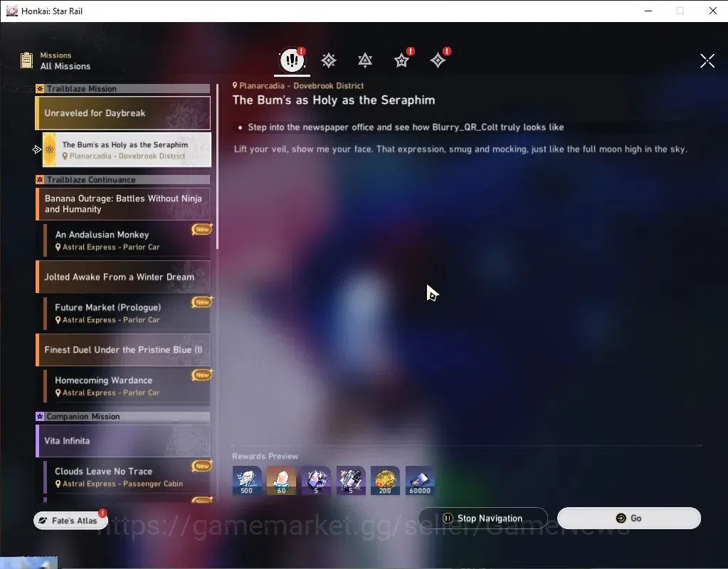Select the Trailblaze Mission filter icon

[x=329, y=60]
